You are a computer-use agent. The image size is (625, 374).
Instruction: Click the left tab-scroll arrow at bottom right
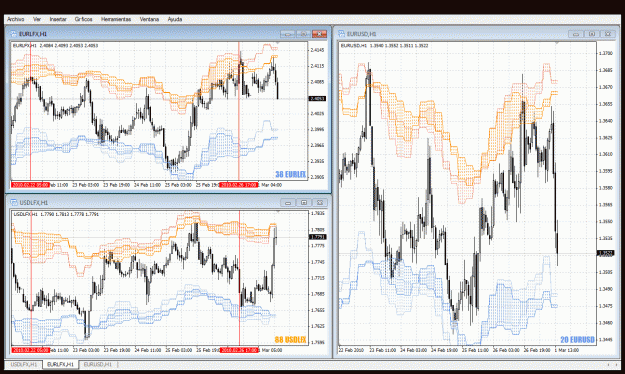point(608,364)
